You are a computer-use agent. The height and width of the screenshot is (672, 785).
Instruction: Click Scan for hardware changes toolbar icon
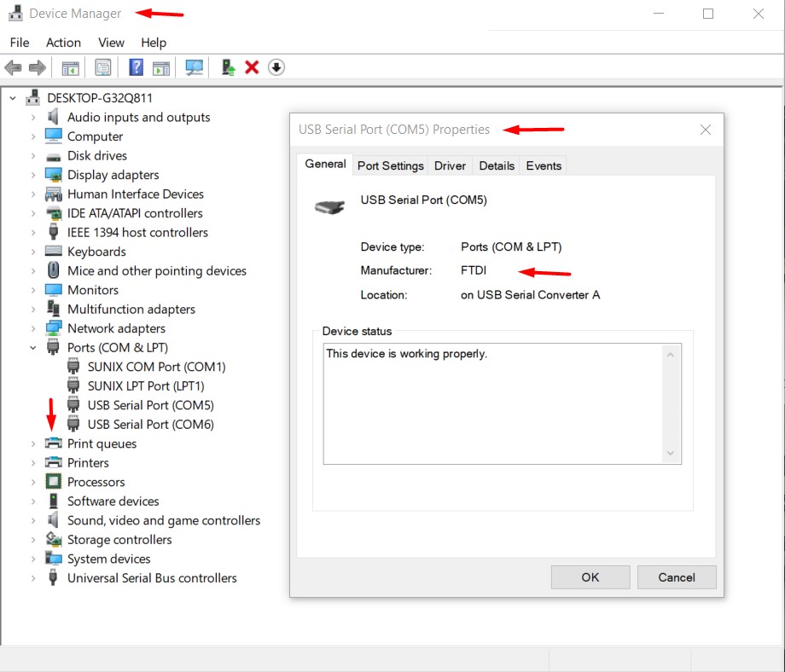click(x=195, y=67)
